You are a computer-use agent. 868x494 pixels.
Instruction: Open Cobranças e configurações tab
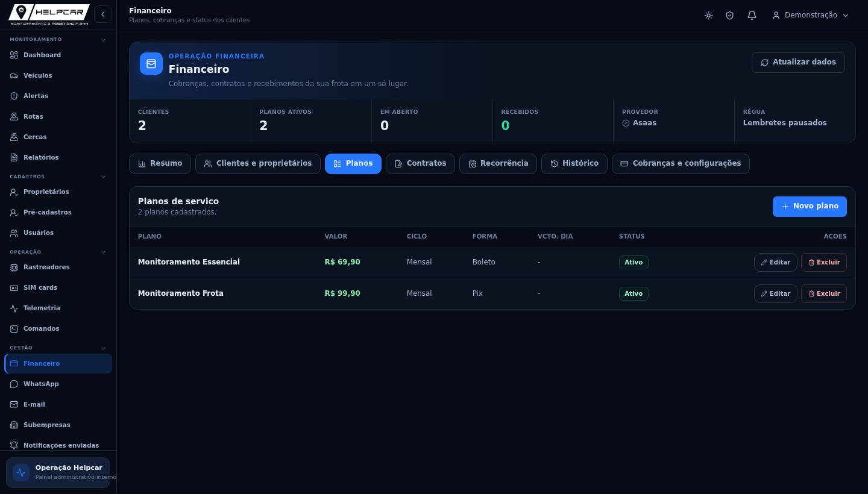[681, 164]
